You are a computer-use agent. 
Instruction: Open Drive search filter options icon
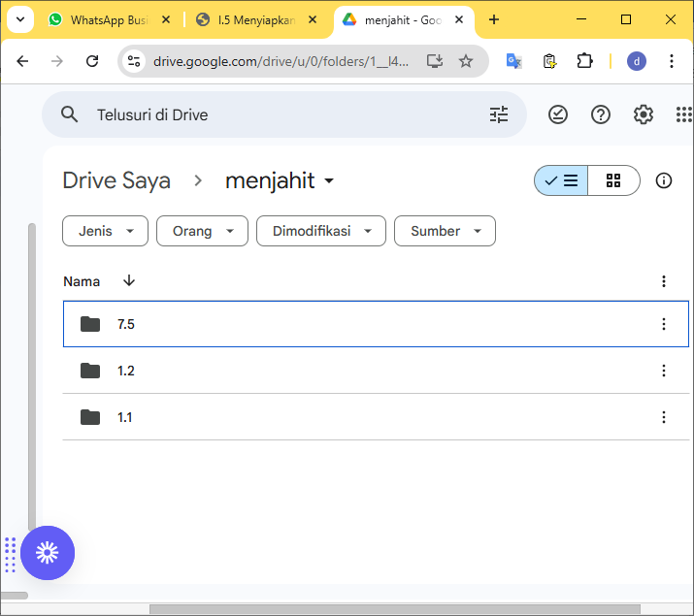point(499,114)
